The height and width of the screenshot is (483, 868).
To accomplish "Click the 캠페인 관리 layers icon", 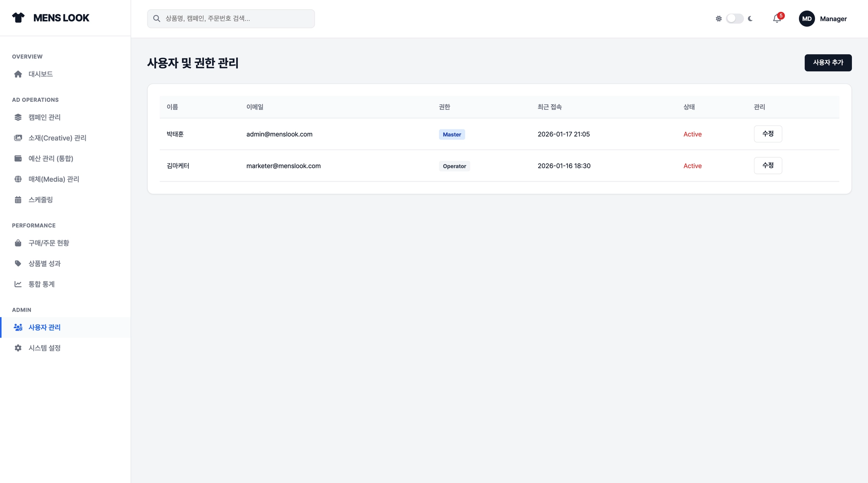I will click(18, 117).
